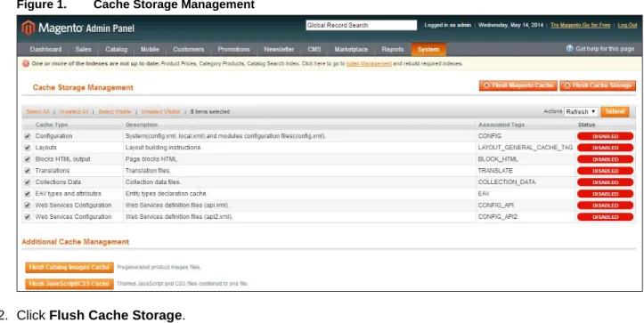Focus the Global Record Search field
The image size is (644, 323).
point(361,25)
